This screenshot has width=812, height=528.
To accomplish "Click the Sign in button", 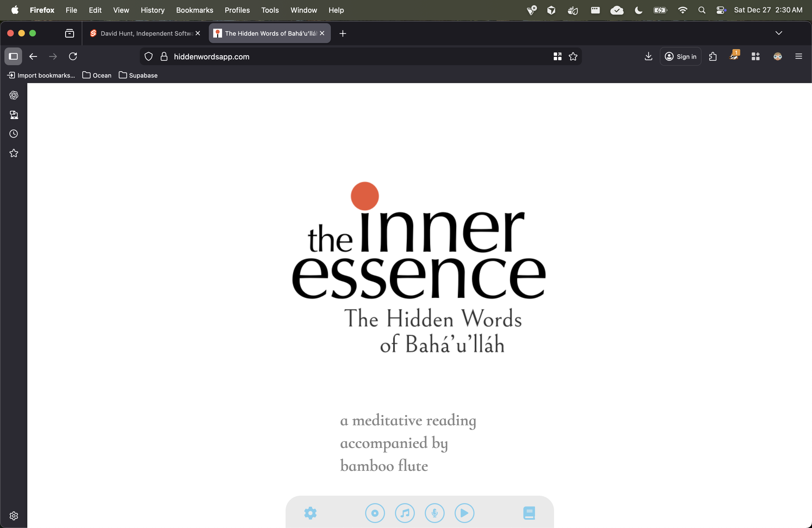I will pyautogui.click(x=681, y=56).
